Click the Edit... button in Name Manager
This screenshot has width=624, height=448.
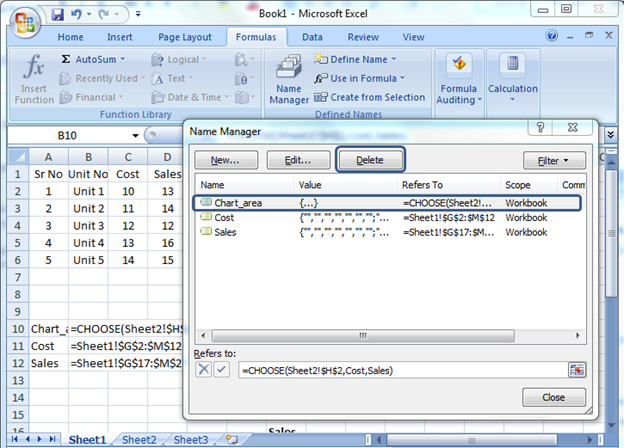click(298, 160)
